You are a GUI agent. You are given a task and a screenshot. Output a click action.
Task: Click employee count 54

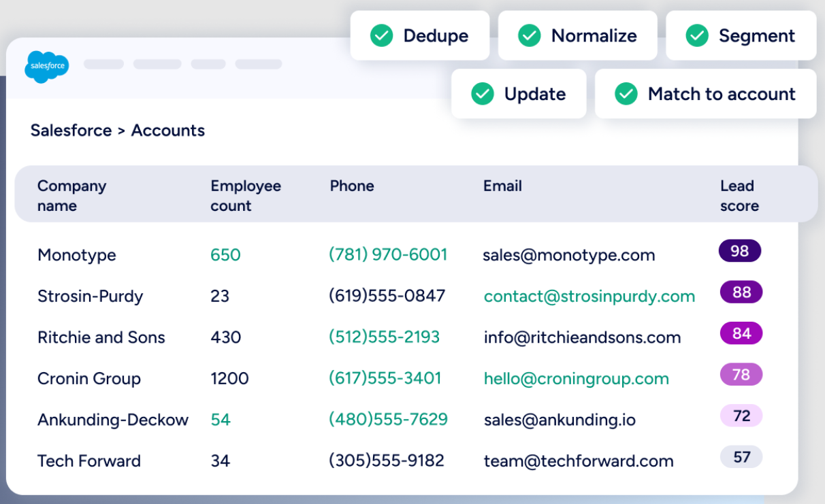coord(221,420)
